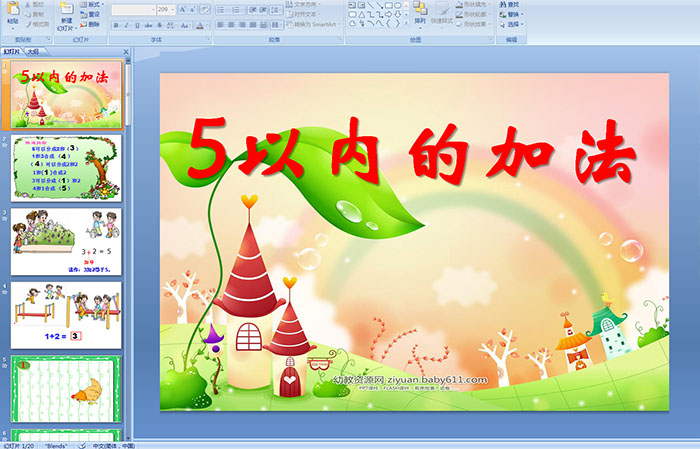Viewport: 700px width, 449px height.
Task: Switch to the Slides (幻灯片) pane tab
Action: pos(12,52)
